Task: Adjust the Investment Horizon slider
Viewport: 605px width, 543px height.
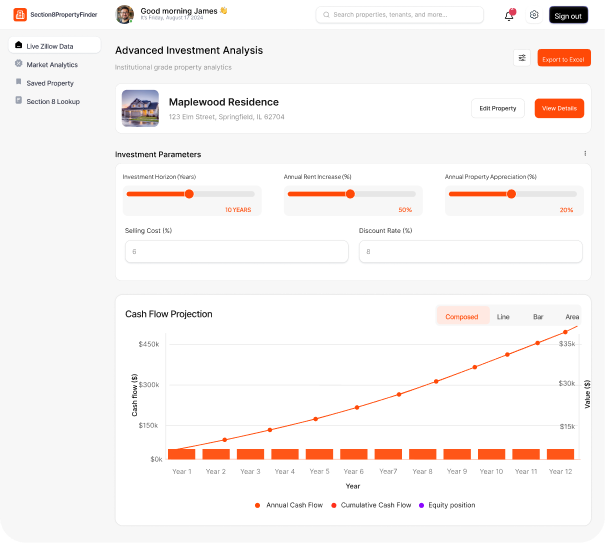Action: (x=189, y=194)
